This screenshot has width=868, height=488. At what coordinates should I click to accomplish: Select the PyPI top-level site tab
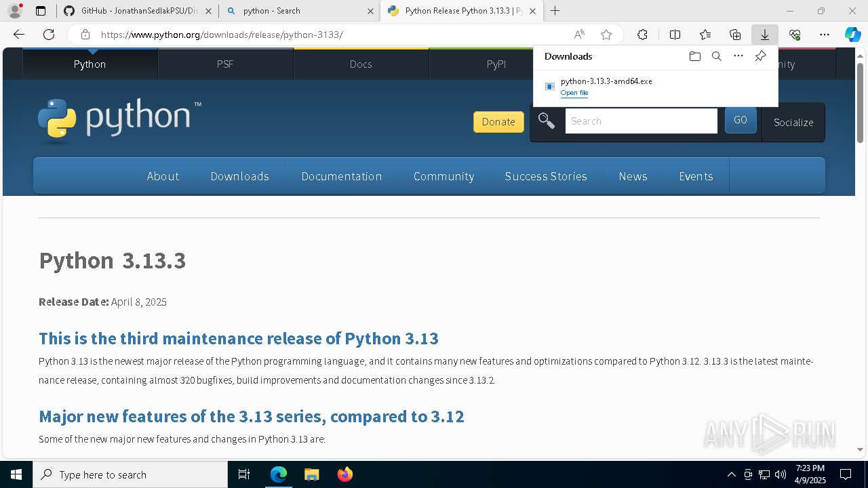[496, 64]
